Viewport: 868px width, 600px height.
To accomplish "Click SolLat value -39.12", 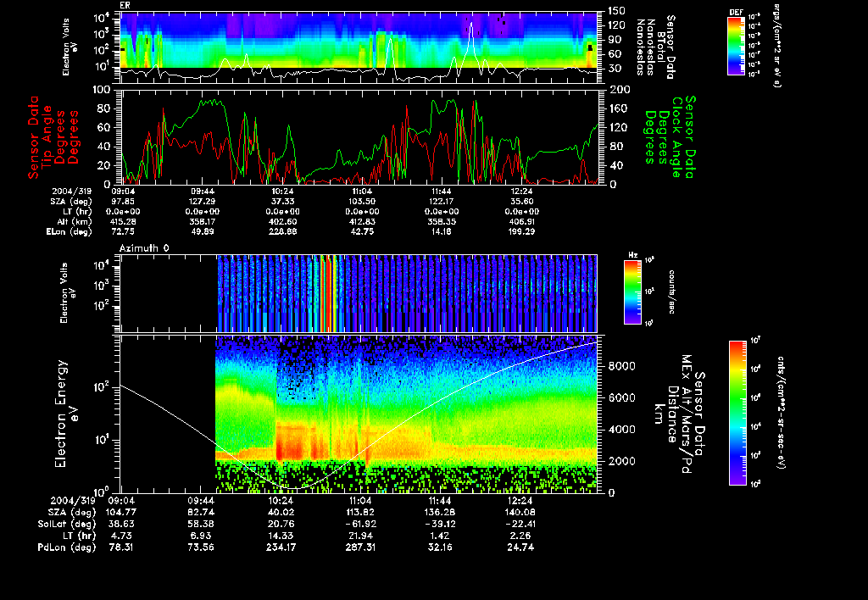I will point(440,524).
